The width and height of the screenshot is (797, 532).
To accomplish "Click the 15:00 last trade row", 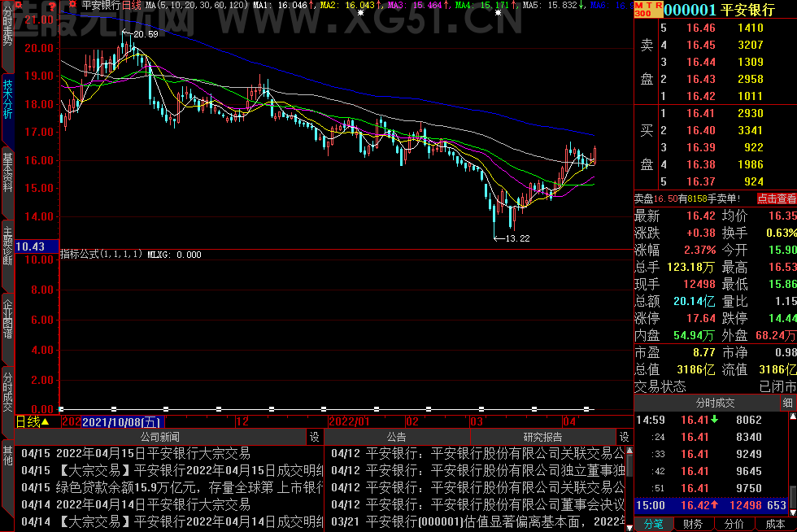I will [711, 505].
